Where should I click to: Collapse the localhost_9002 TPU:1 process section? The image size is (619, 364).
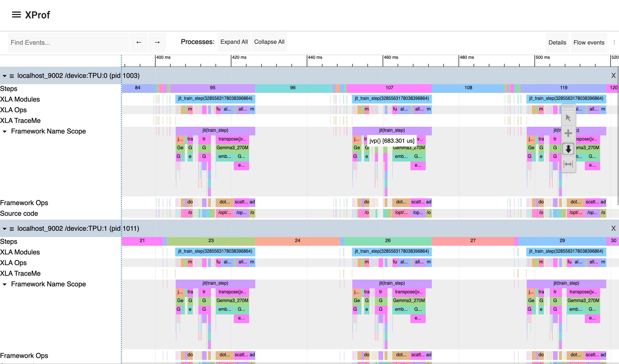tap(4, 228)
